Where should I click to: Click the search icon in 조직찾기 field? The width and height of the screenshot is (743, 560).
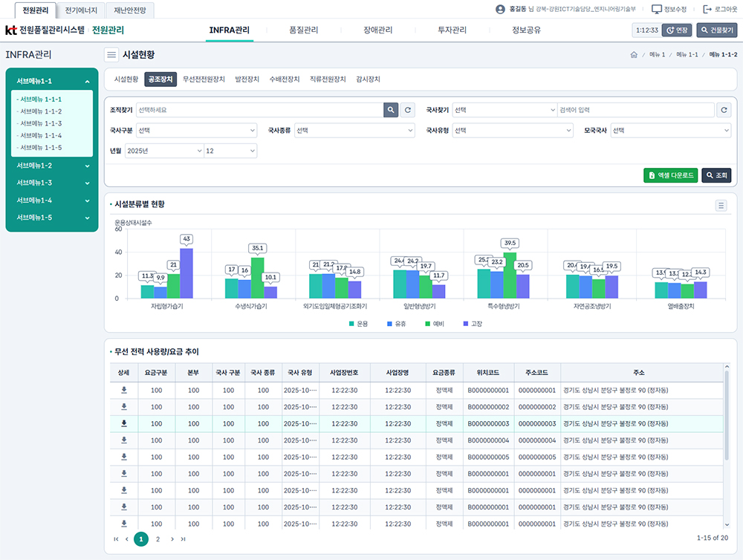point(391,110)
